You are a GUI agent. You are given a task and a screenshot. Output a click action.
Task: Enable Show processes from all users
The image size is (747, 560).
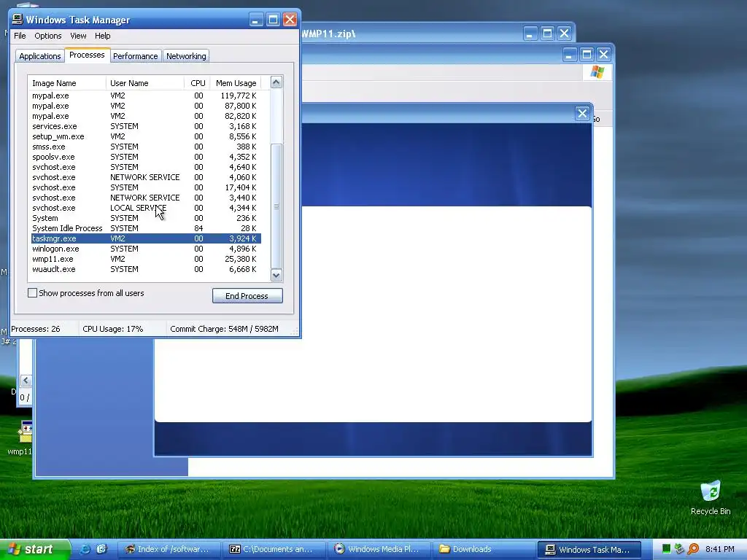tap(32, 293)
